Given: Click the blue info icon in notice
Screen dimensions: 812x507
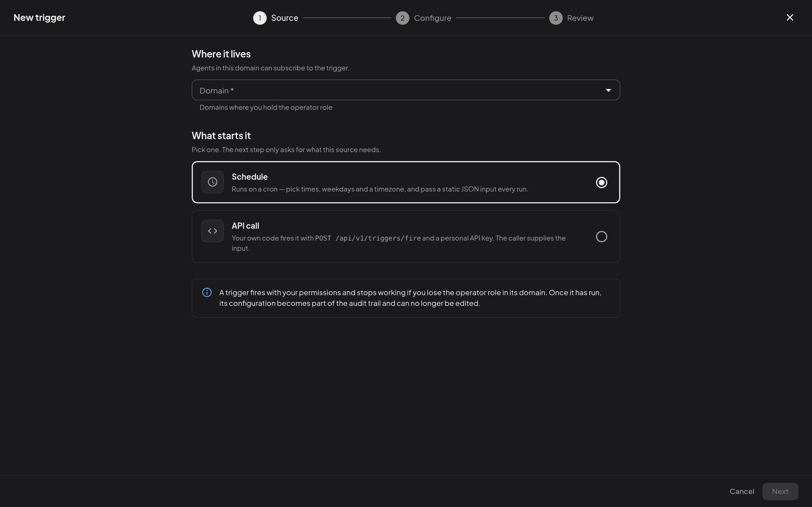Looking at the screenshot, I should 207,292.
